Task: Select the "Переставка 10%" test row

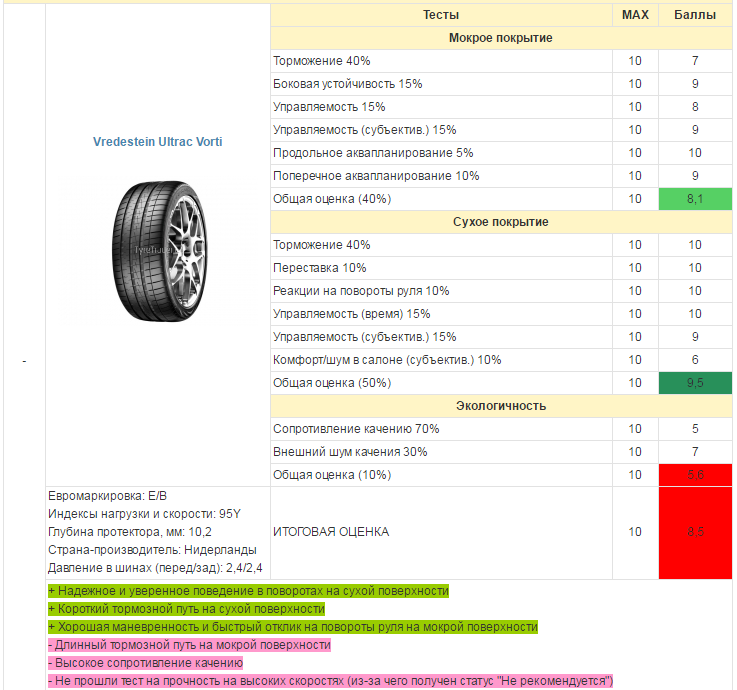Action: tap(320, 268)
